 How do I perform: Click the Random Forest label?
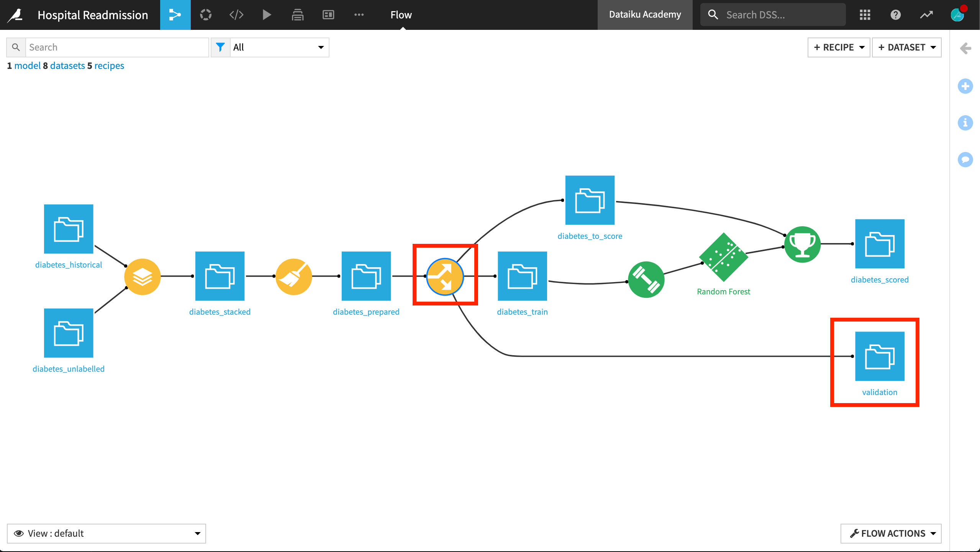pos(724,292)
